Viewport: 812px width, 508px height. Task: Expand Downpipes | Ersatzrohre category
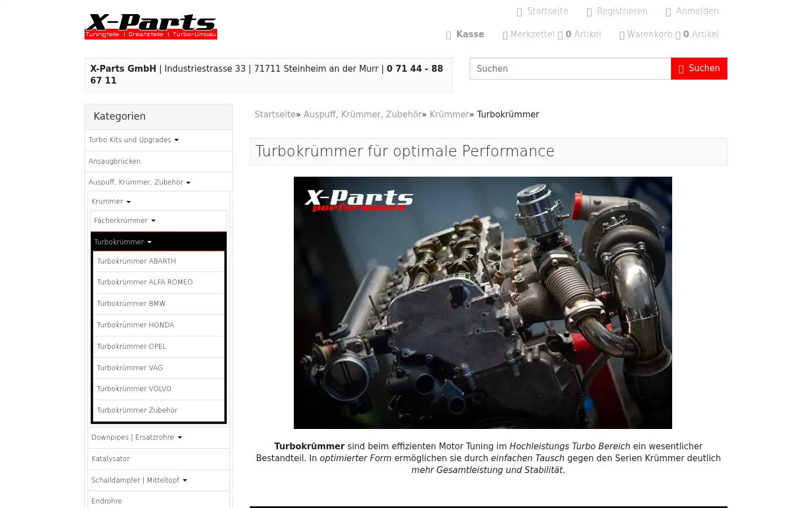pyautogui.click(x=158, y=437)
